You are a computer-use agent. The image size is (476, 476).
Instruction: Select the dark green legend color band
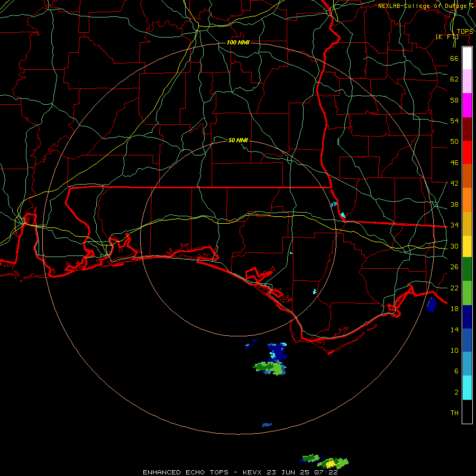point(467,269)
